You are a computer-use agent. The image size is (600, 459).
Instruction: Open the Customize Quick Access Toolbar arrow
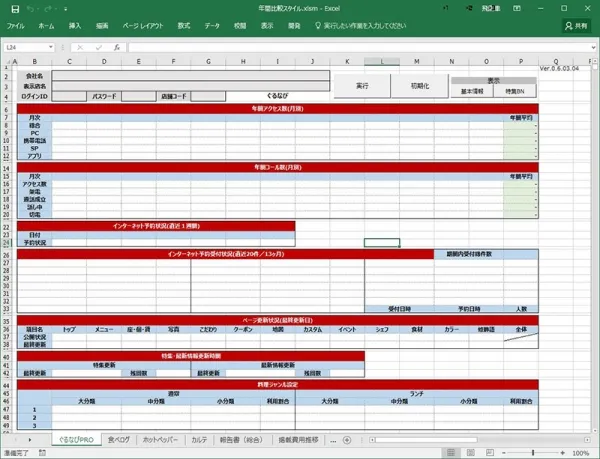65,9
